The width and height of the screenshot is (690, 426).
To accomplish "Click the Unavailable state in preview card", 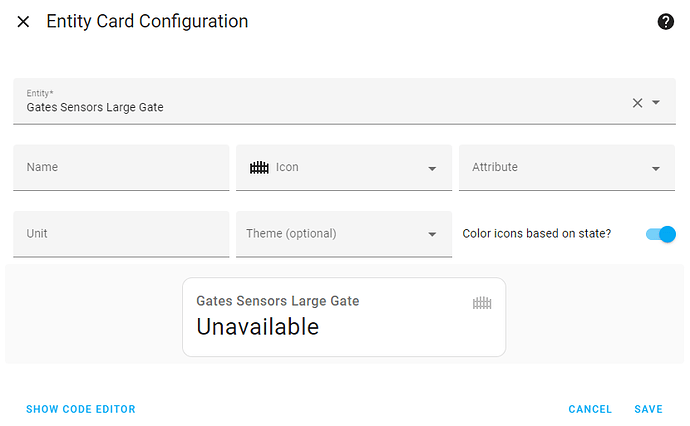I will (x=257, y=326).
